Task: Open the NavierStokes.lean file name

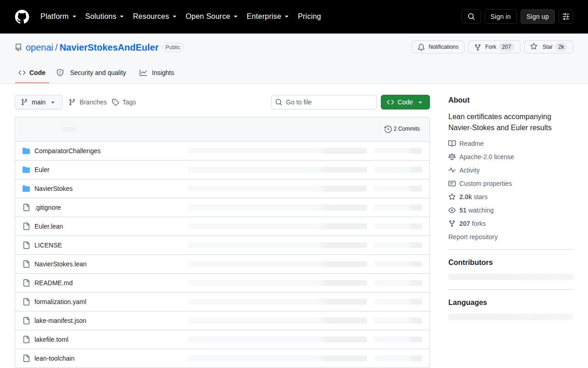Action: coord(60,264)
